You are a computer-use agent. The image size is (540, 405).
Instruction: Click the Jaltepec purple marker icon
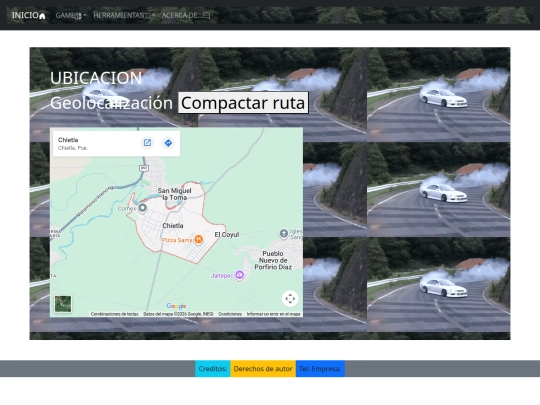240,275
